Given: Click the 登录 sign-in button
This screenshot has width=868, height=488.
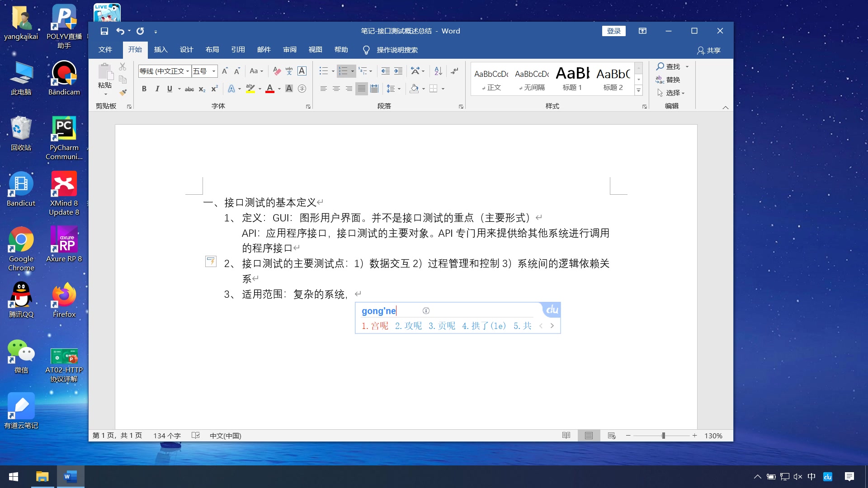Looking at the screenshot, I should tap(613, 31).
